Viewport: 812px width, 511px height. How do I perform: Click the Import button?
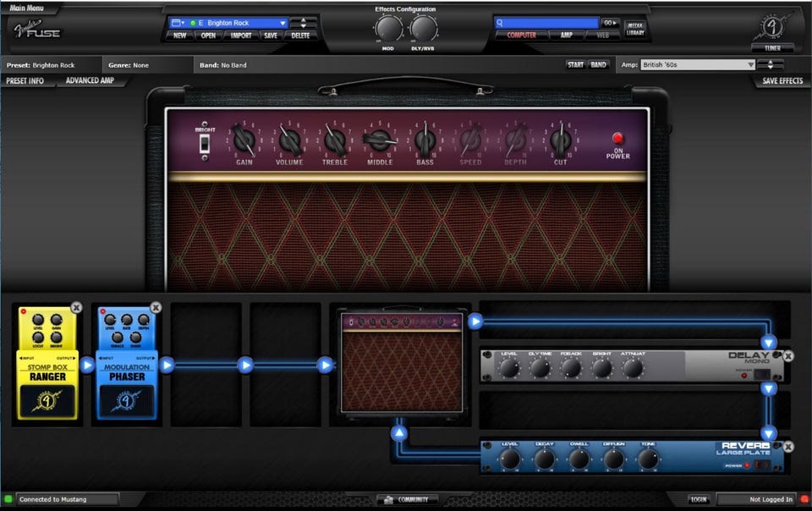coord(241,36)
